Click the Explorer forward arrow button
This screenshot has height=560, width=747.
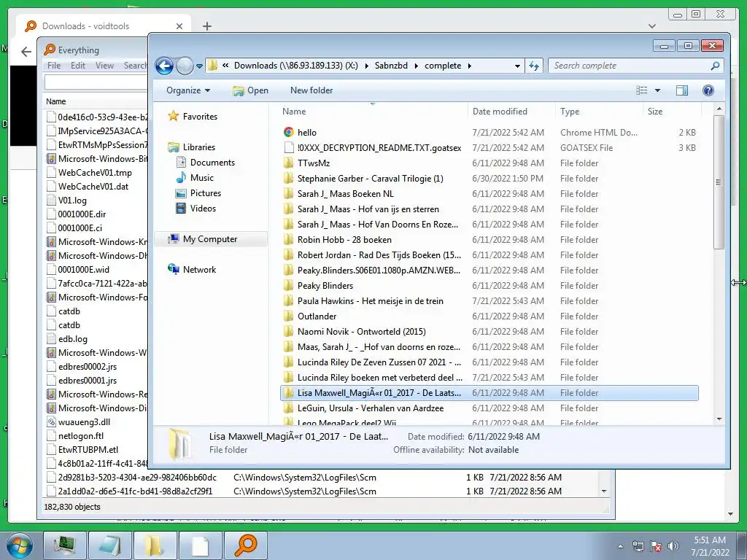click(x=185, y=66)
